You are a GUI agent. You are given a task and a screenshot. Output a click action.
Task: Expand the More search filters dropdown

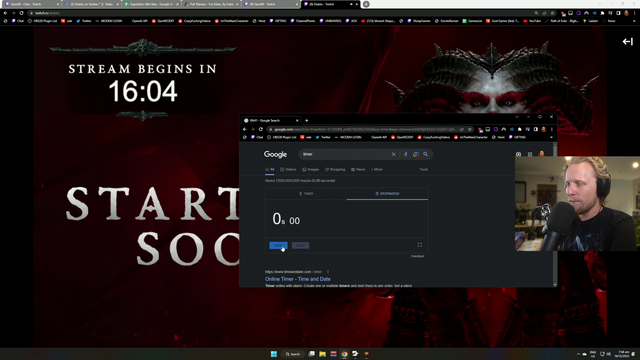377,169
